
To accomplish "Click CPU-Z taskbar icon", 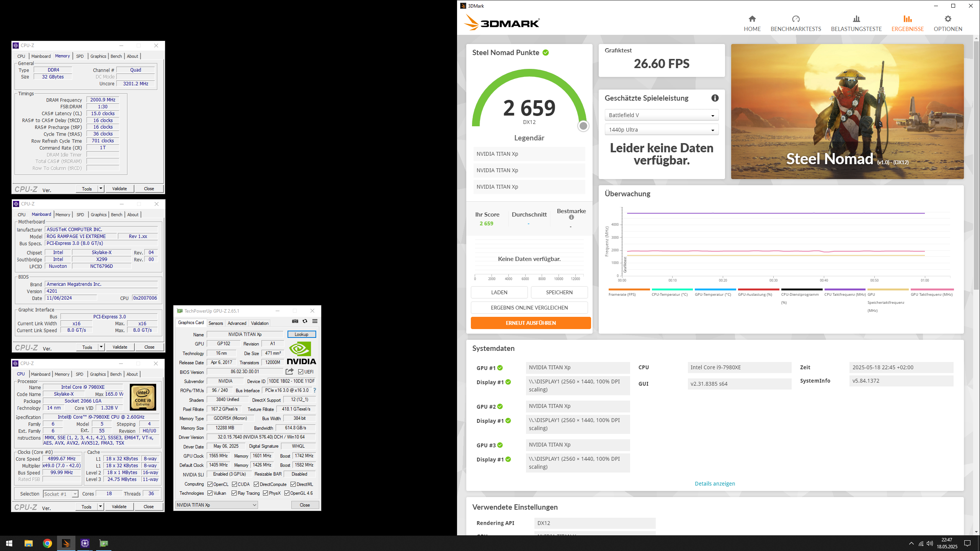I will pyautogui.click(x=85, y=543).
